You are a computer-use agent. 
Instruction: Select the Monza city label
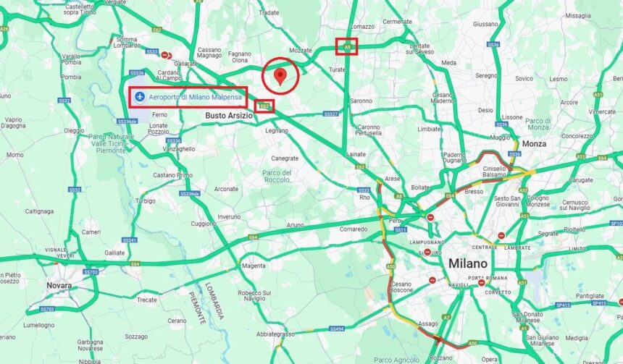click(534, 144)
